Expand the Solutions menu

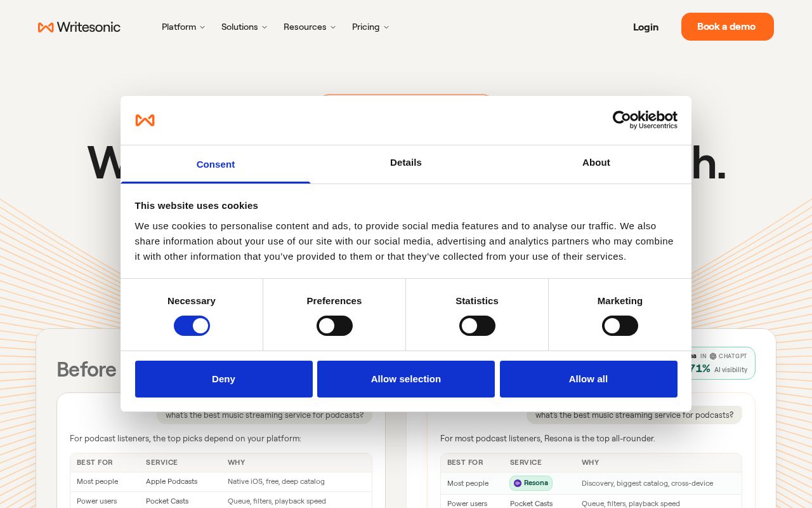244,27
